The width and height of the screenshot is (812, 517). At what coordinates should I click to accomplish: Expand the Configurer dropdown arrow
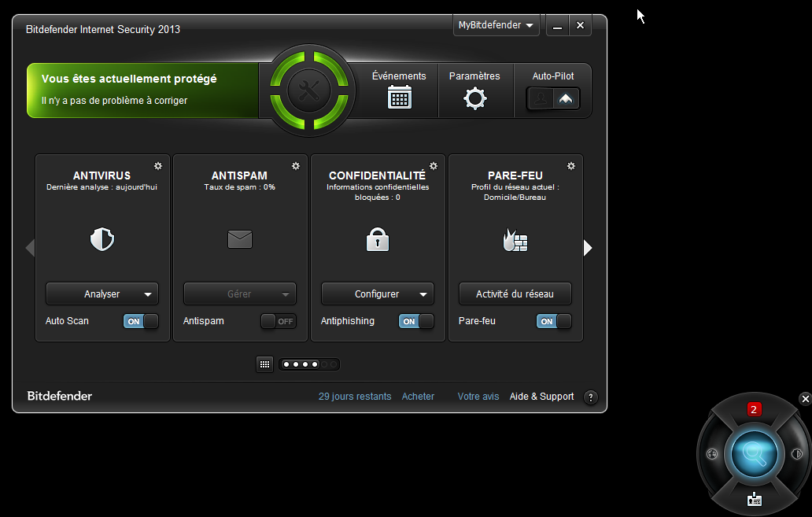coord(423,294)
